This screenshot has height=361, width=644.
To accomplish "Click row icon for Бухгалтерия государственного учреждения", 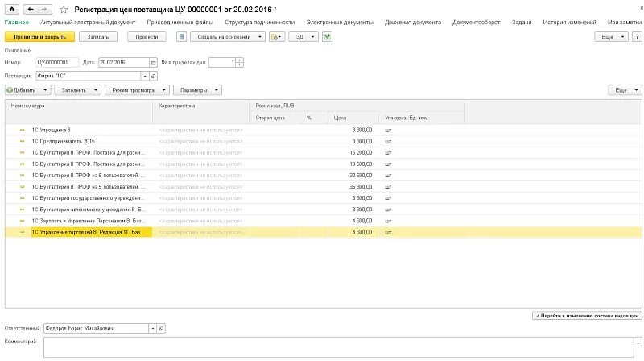I will [23, 198].
